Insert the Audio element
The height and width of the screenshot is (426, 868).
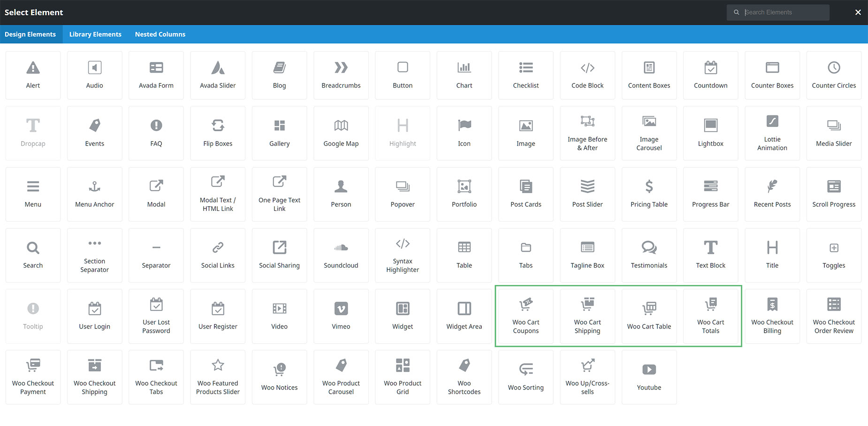point(94,75)
